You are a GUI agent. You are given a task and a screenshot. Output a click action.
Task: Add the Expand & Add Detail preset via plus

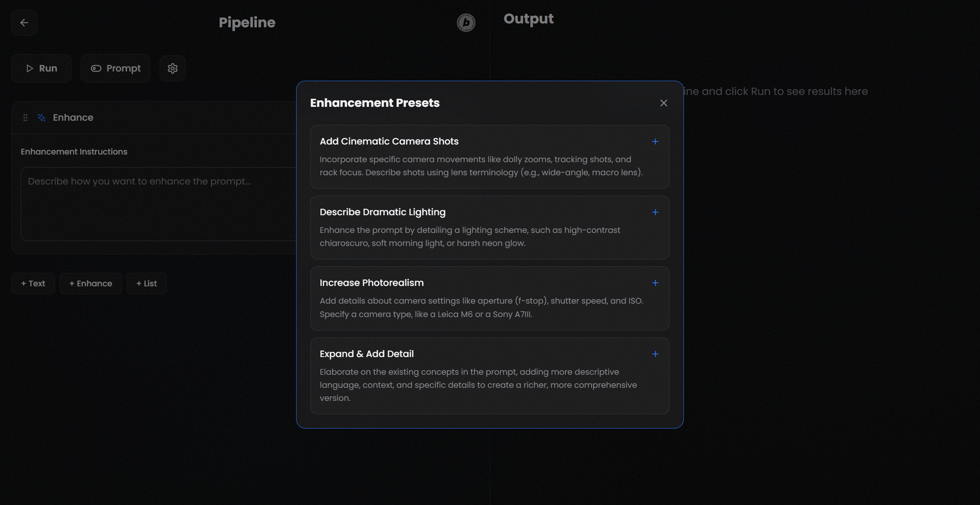pyautogui.click(x=655, y=354)
